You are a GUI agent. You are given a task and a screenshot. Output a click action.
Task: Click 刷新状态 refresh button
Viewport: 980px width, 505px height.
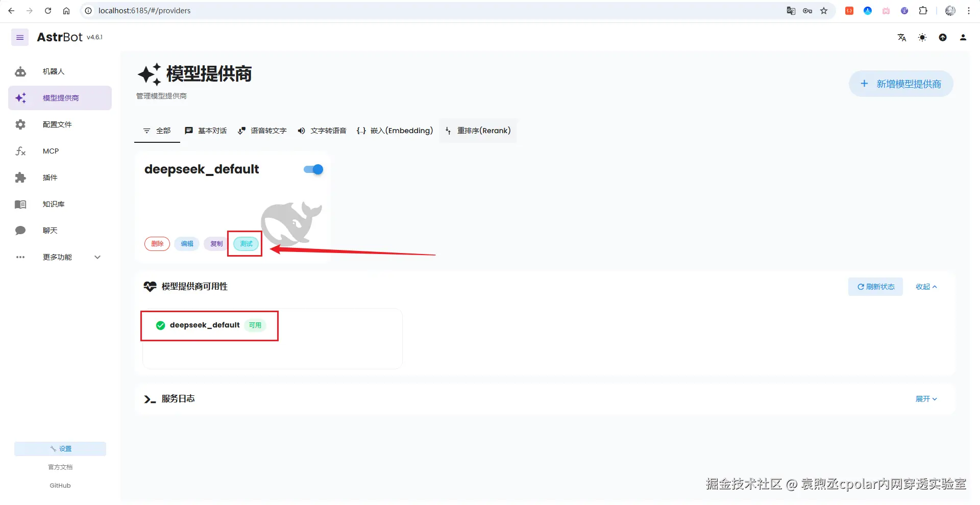tap(875, 287)
